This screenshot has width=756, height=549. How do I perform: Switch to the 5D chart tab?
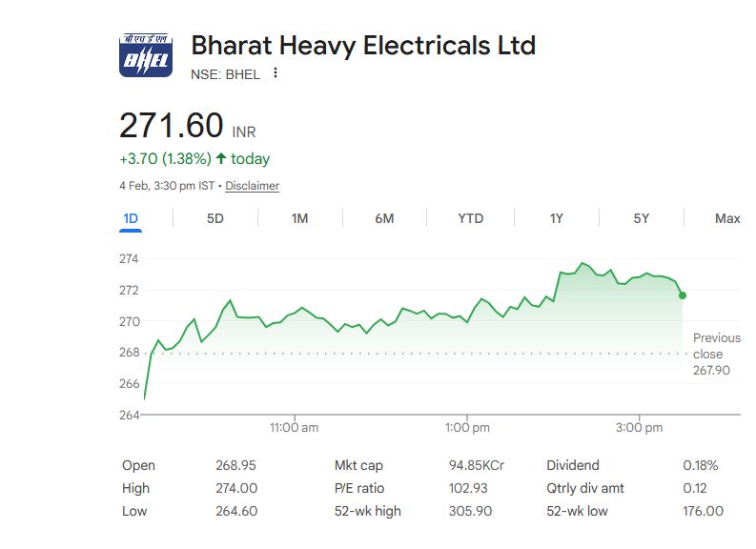point(215,218)
